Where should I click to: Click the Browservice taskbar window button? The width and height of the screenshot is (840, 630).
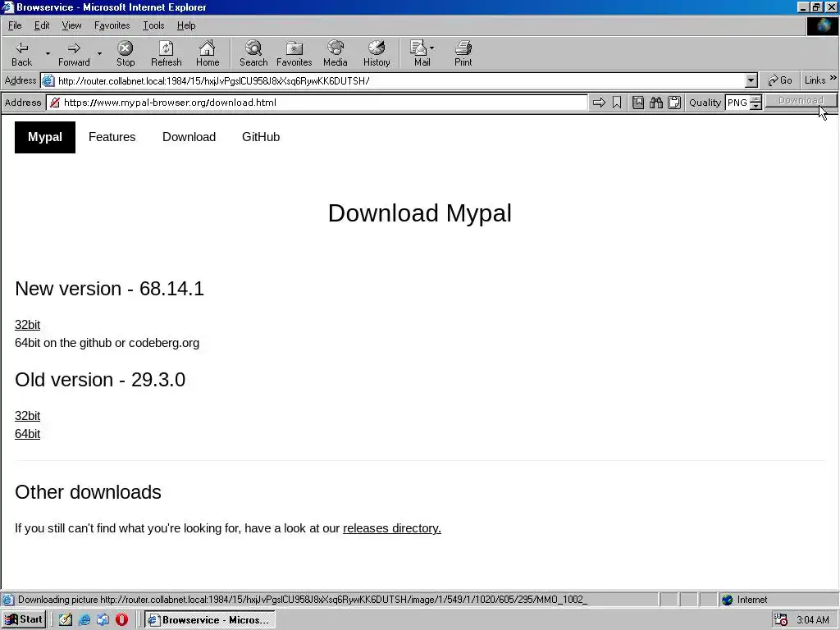pyautogui.click(x=209, y=620)
